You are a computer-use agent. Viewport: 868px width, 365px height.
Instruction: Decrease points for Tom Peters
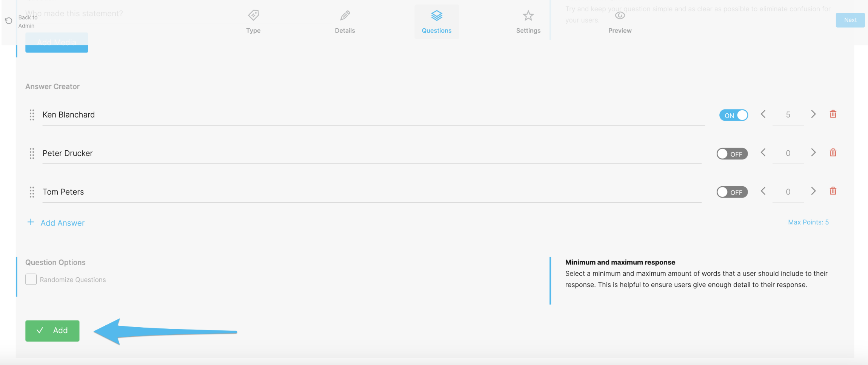click(x=763, y=191)
